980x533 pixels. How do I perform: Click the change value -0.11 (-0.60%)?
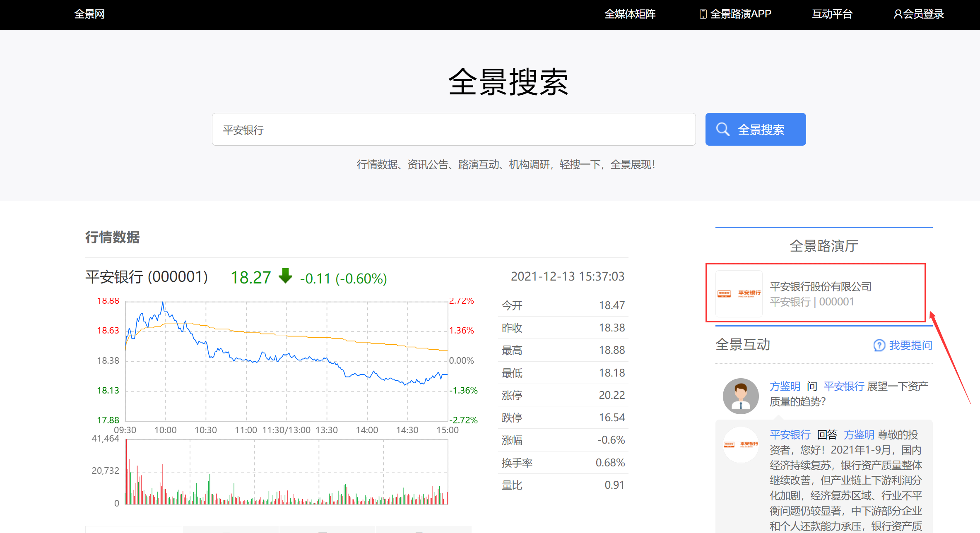[343, 279]
